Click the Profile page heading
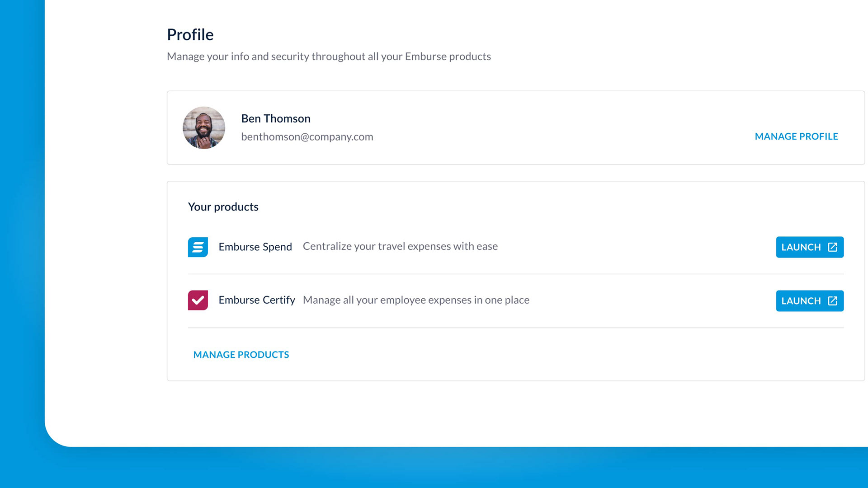This screenshot has height=488, width=868. pos(190,35)
